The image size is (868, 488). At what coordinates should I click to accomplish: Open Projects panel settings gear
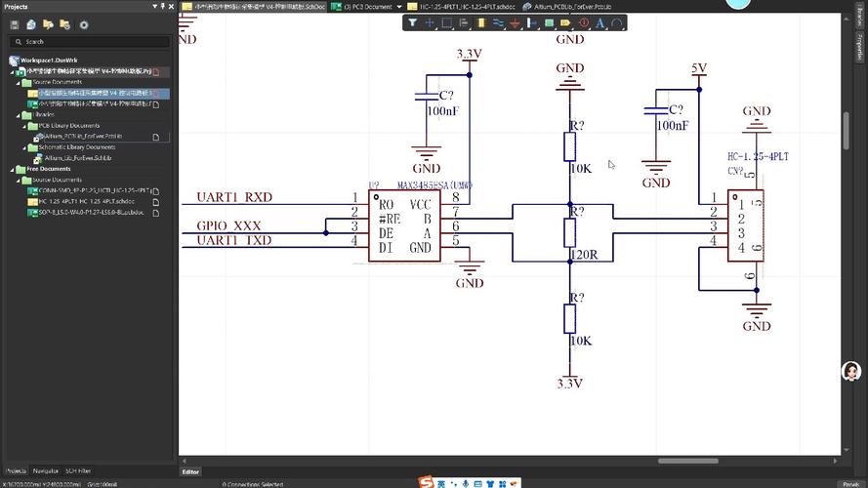point(83,24)
